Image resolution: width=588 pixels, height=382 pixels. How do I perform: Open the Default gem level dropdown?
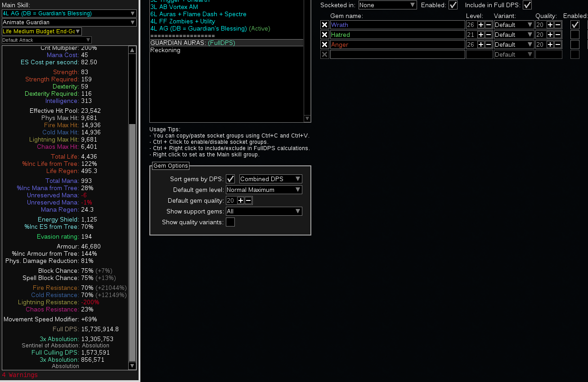click(264, 189)
